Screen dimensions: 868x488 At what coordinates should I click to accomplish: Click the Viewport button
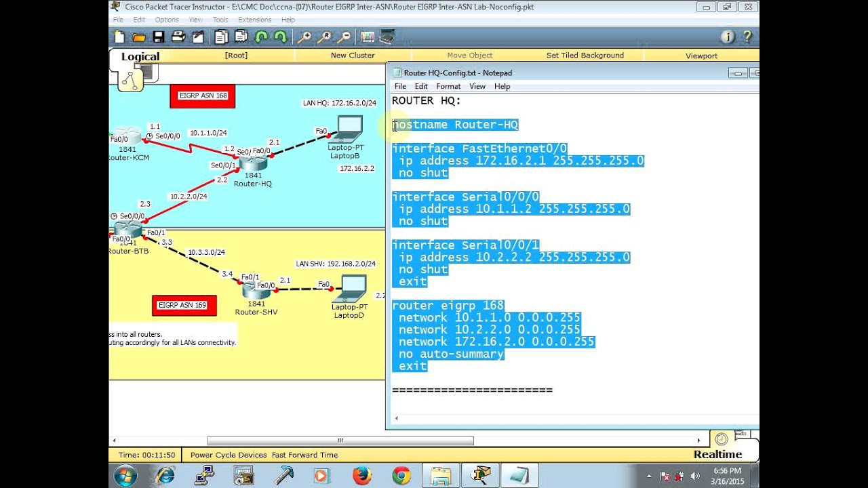701,56
